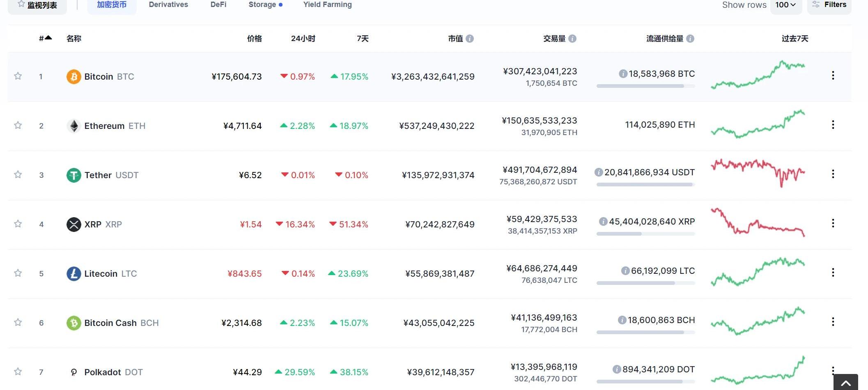The image size is (868, 390).
Task: Open the three-dot menu for Litecoin
Action: [833, 272]
